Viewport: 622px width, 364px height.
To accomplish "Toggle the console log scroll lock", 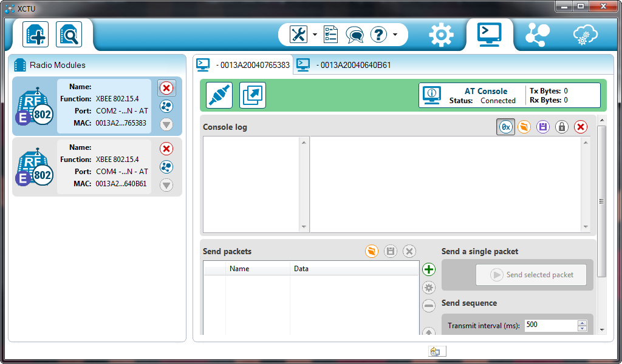I will 562,127.
